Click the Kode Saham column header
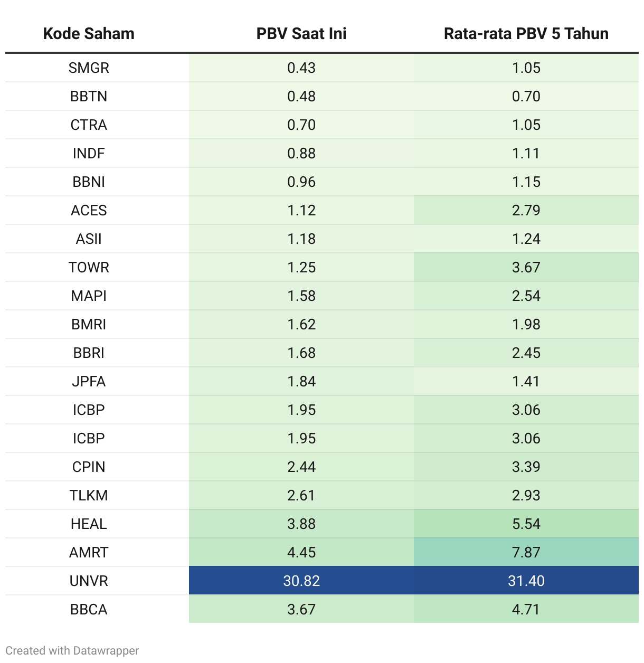The image size is (644, 663). [89, 34]
